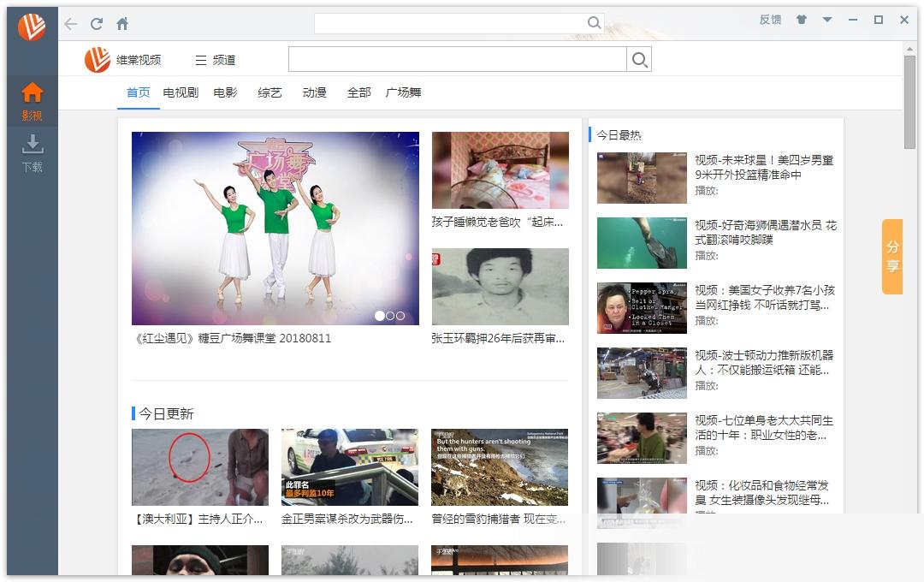Click magnifier icon in title bar search
924x582 pixels.
(x=594, y=23)
